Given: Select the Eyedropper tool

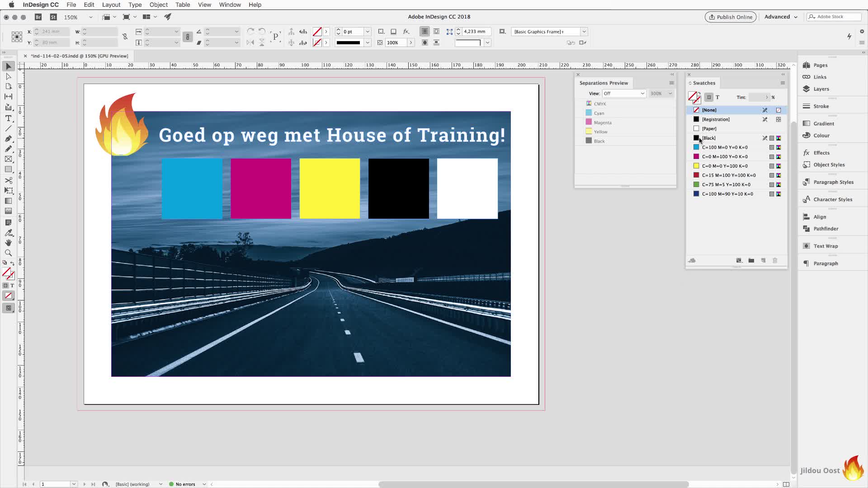Looking at the screenshot, I should pyautogui.click(x=8, y=233).
